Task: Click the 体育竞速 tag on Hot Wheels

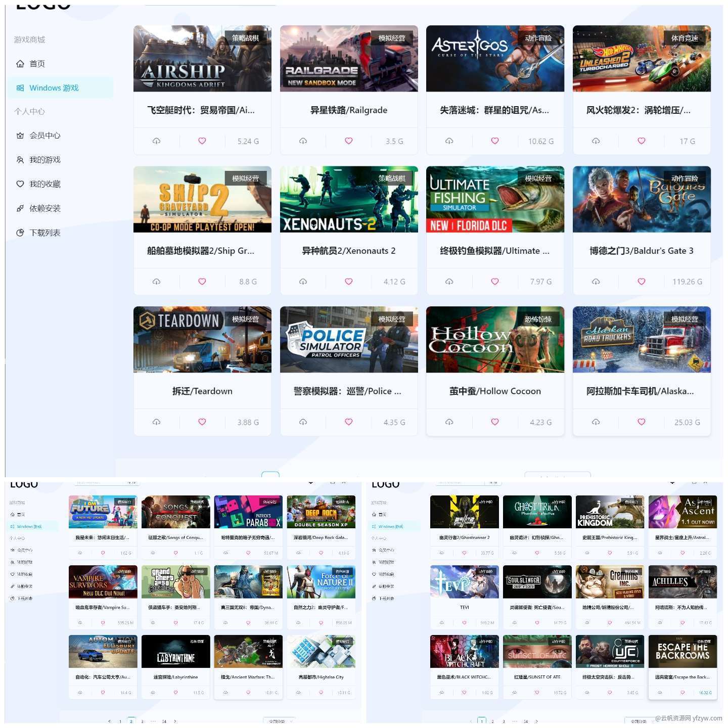Action: pyautogui.click(x=685, y=38)
